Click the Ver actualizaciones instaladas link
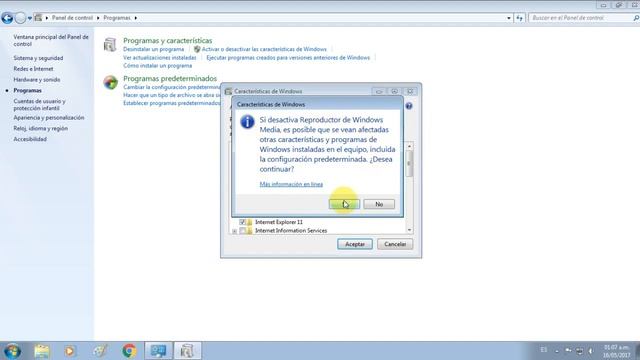Image resolution: width=640 pixels, height=360 pixels. pos(160,58)
